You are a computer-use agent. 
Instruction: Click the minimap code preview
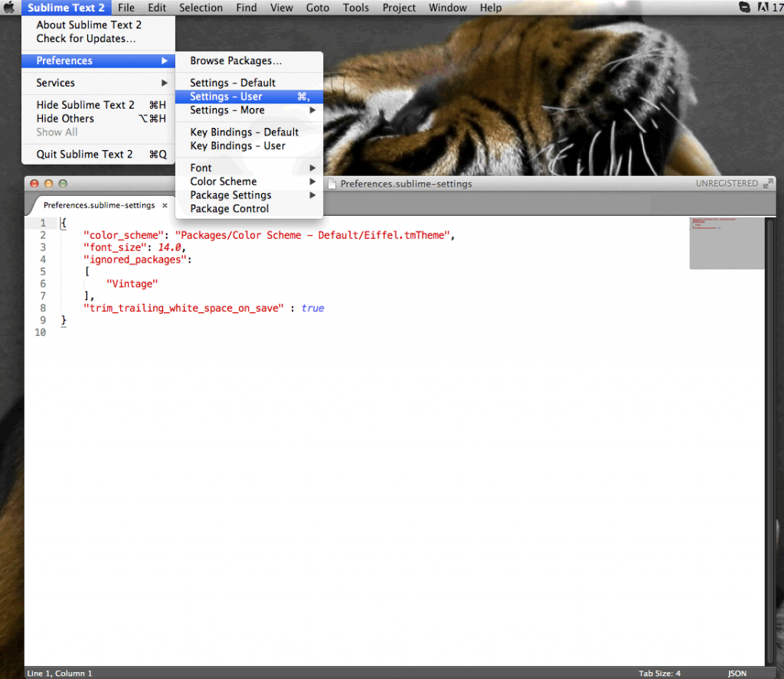point(726,242)
